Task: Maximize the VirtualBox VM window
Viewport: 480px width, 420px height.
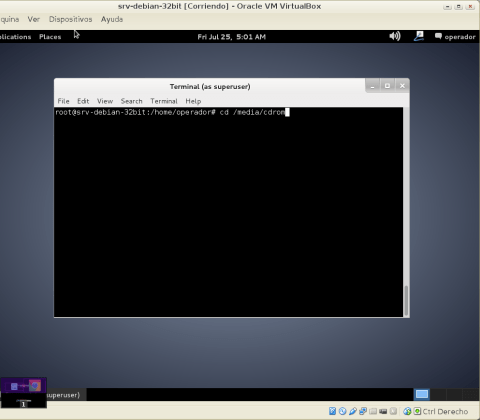Action: (x=459, y=6)
